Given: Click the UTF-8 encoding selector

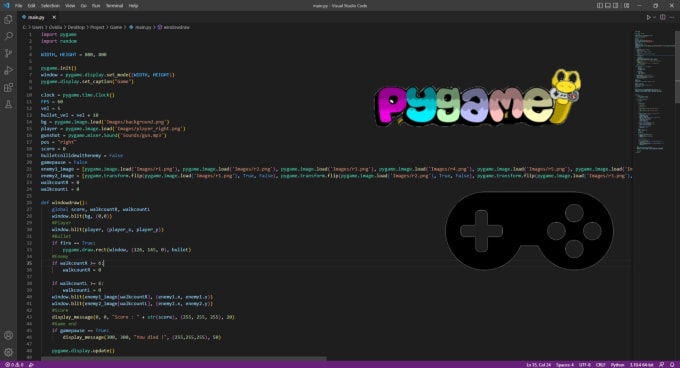Looking at the screenshot, I should 585,365.
